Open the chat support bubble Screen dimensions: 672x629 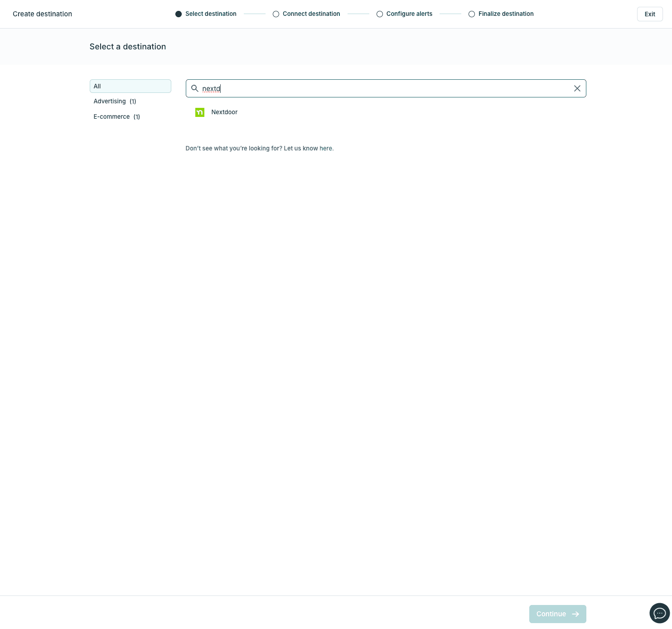(659, 613)
